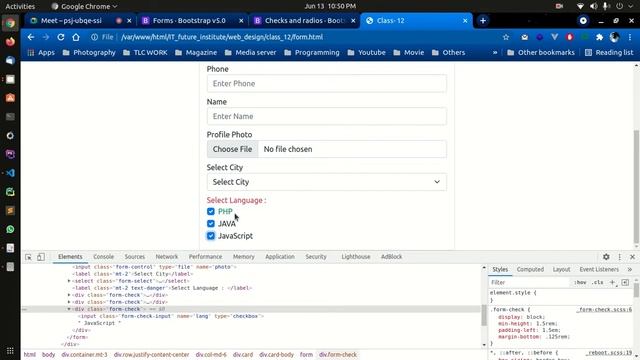Close the DevTools panel

[632, 257]
